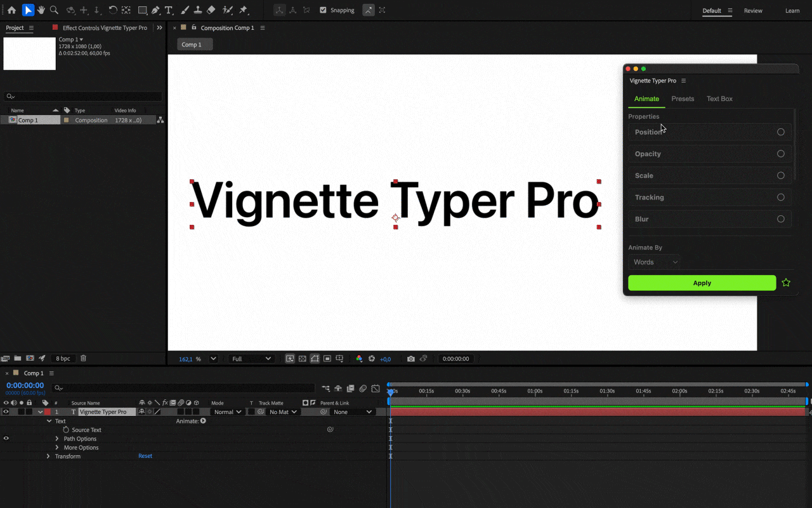Open the Animate text menu button
This screenshot has width=812, height=508.
click(203, 420)
